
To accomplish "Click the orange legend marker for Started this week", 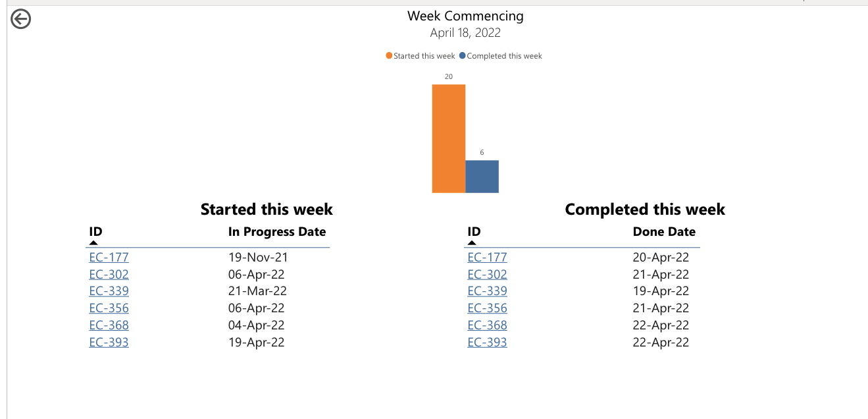I will point(388,55).
